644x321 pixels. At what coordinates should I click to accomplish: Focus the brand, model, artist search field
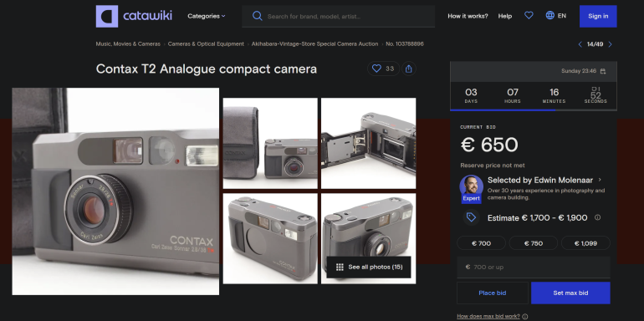pos(338,17)
